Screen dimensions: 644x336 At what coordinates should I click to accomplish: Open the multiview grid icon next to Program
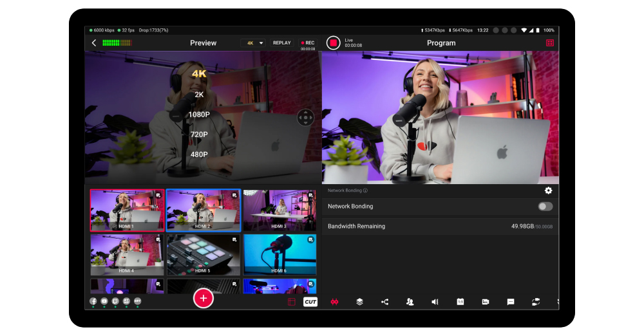point(549,43)
